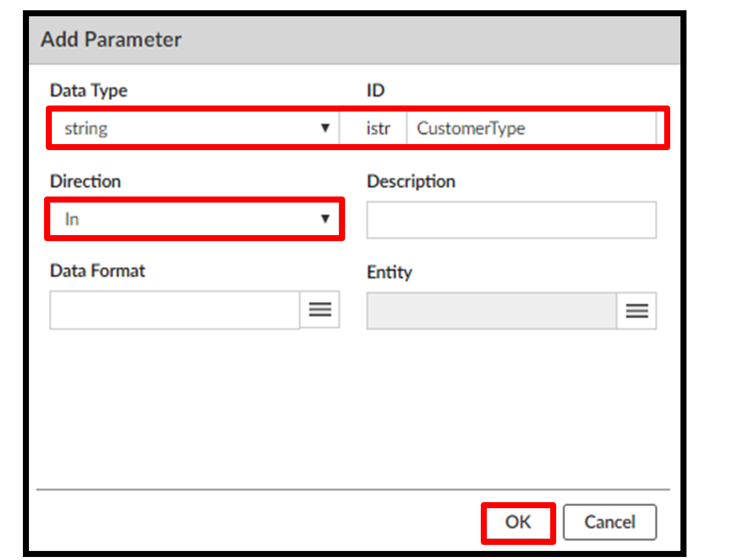
Task: Click the ID field containing CustomerType
Action: 531,128
